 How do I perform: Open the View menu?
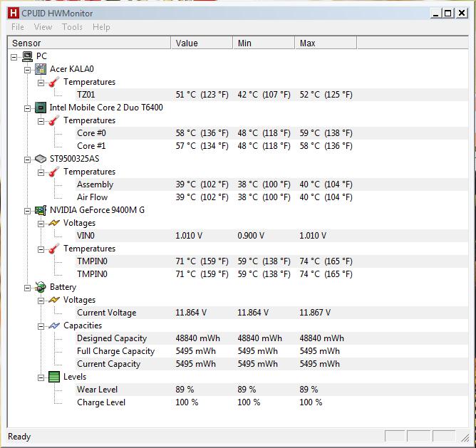point(43,27)
